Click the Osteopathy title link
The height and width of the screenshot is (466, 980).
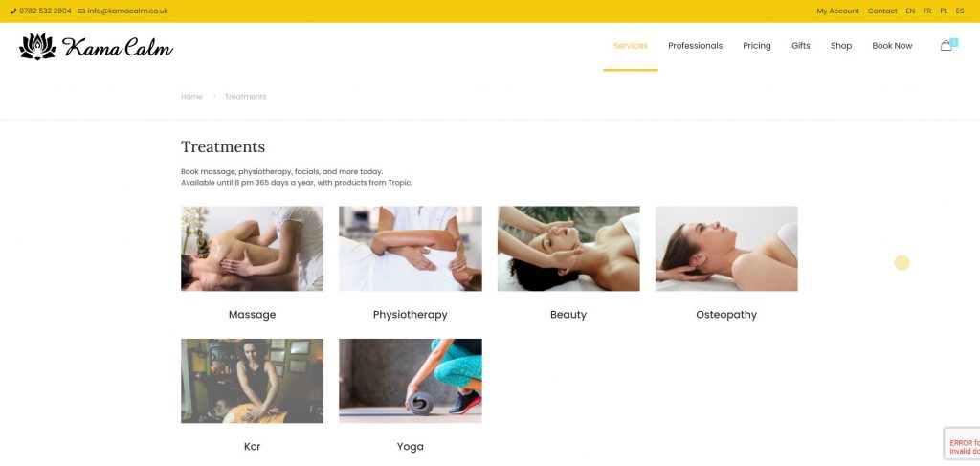[726, 315]
